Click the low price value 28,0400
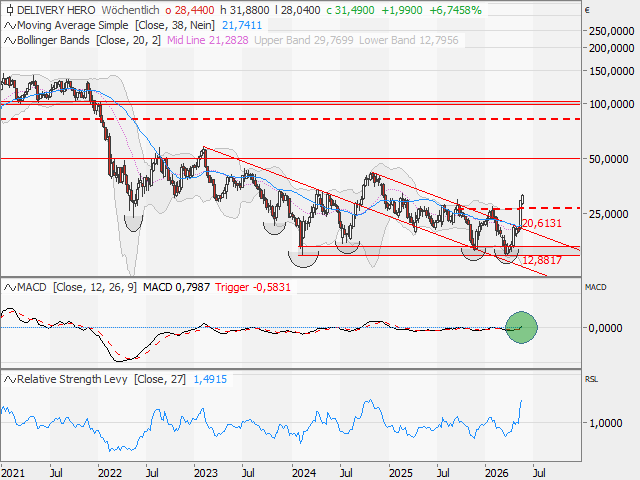This screenshot has height=480, width=640. point(301,10)
